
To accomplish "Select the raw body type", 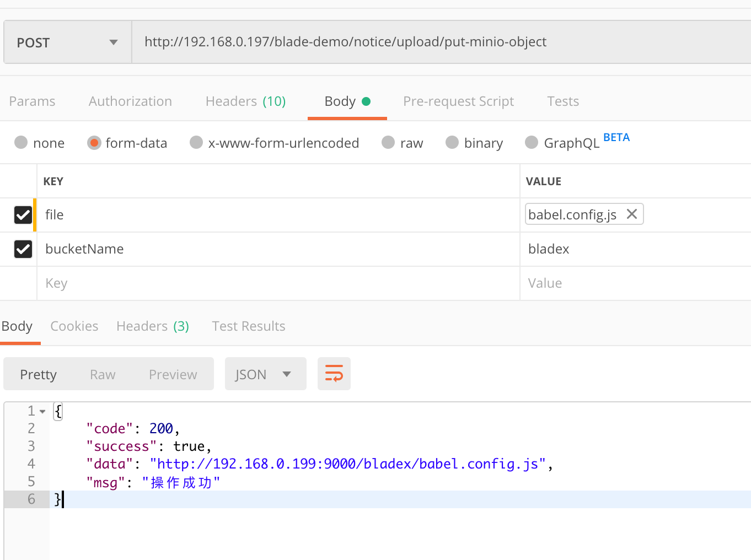I will pyautogui.click(x=388, y=143).
